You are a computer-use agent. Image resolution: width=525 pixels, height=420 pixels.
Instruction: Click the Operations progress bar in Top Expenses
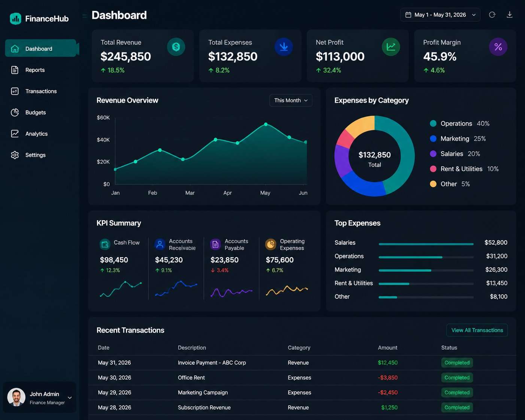tap(426, 258)
